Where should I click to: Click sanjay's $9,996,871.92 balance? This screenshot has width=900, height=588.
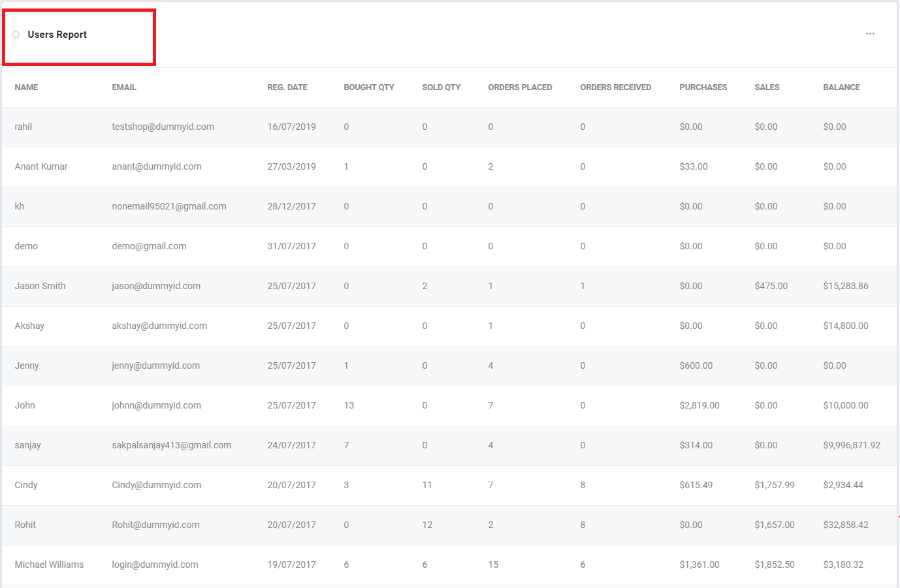tap(852, 446)
